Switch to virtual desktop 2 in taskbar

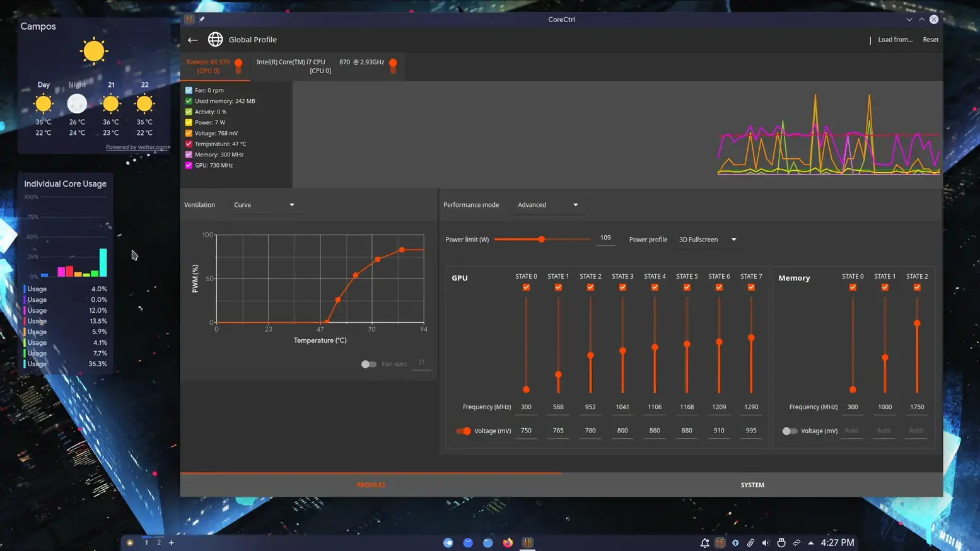(x=159, y=542)
